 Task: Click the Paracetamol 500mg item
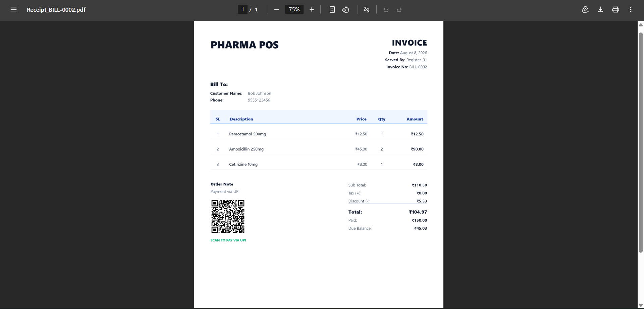point(248,134)
